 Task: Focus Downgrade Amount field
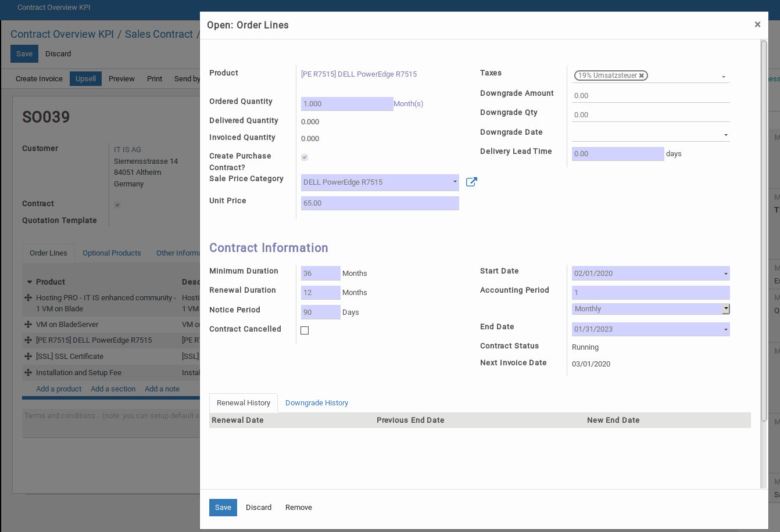click(x=651, y=96)
